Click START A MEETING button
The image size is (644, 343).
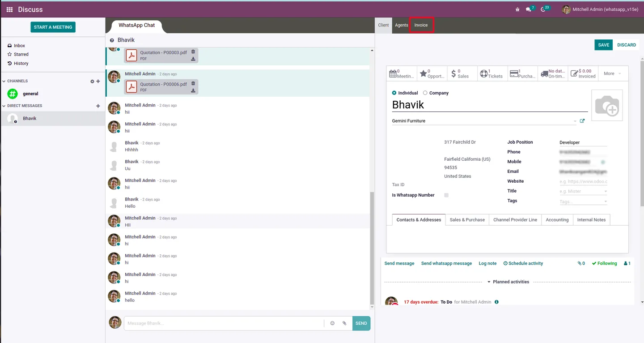click(x=53, y=27)
